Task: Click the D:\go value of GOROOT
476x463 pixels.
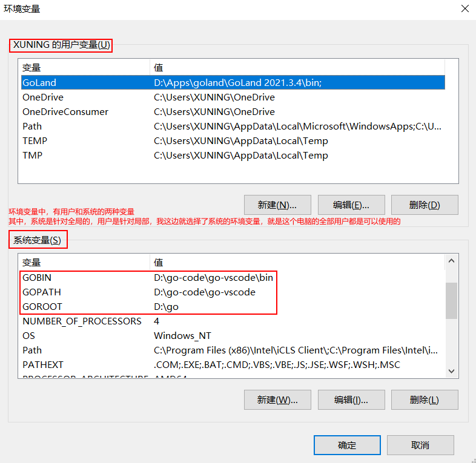Action: (166, 307)
